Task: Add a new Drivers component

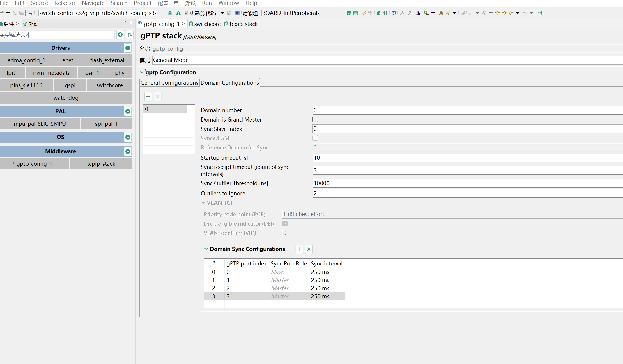Action: coord(128,48)
